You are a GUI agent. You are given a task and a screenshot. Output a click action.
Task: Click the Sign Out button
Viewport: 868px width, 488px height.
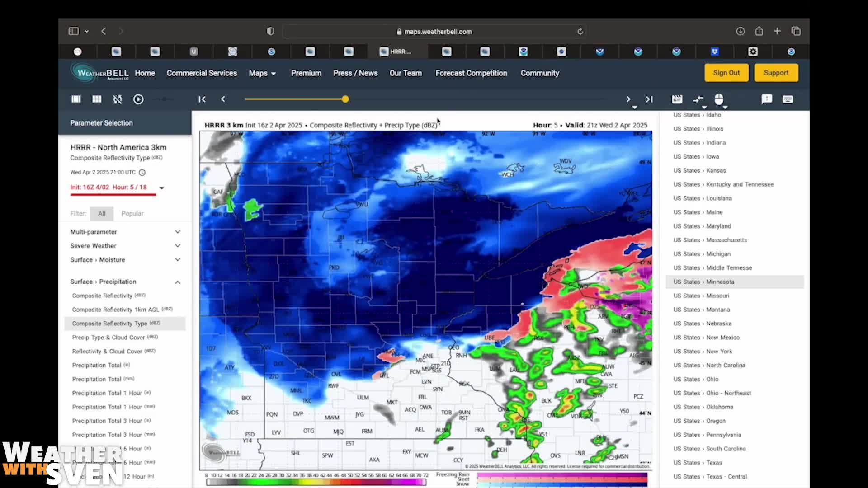click(726, 73)
